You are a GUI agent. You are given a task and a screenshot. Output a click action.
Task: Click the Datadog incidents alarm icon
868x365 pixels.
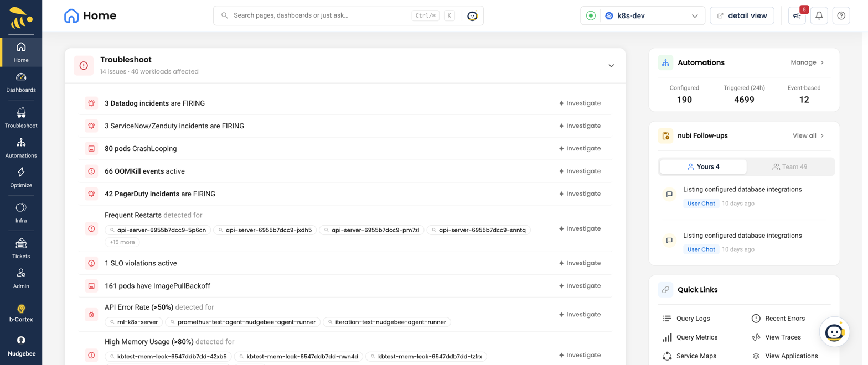coord(91,103)
